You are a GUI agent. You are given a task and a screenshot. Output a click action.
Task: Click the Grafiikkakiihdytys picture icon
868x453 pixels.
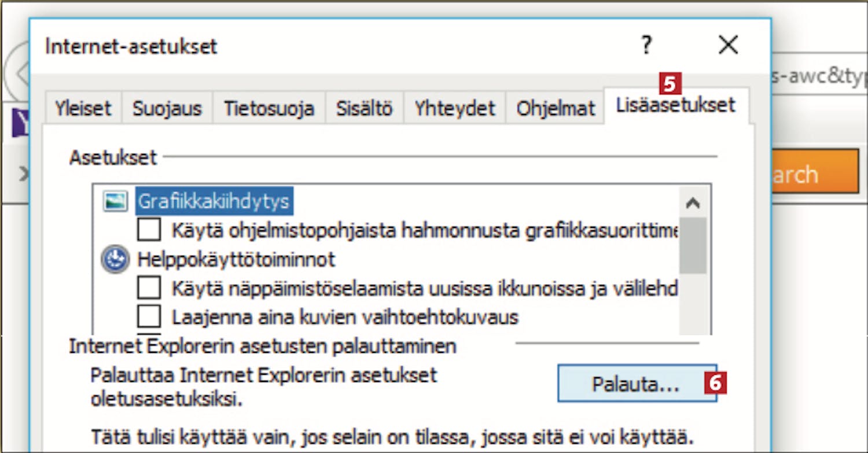115,202
